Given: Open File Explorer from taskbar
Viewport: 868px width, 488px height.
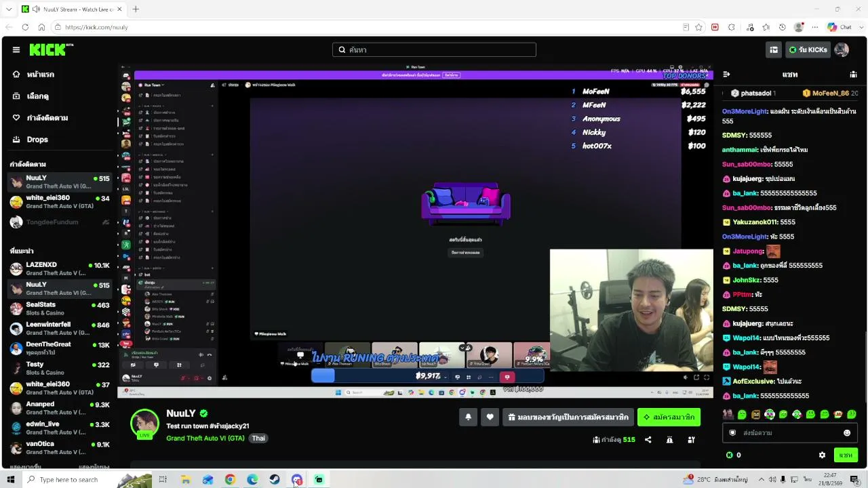Looking at the screenshot, I should (x=185, y=479).
